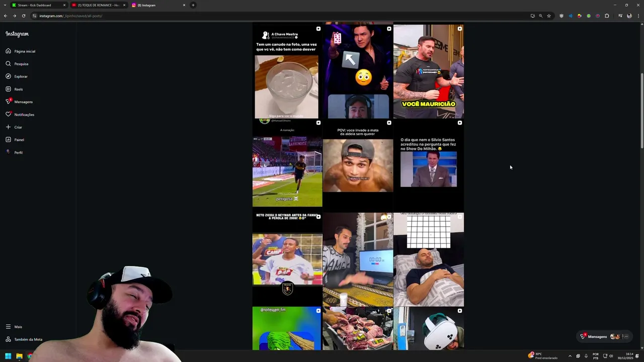Screen dimensions: 644x362
Task: Open Chrome three-dot menu
Action: (638, 16)
